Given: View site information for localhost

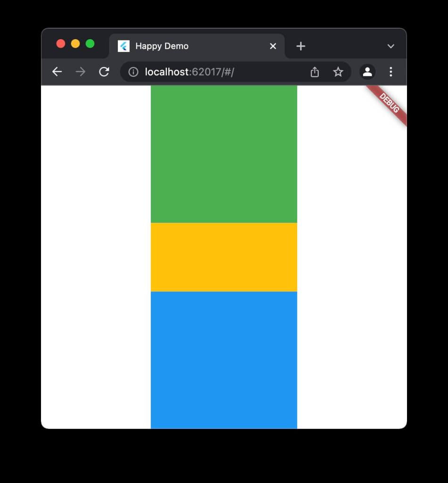Looking at the screenshot, I should pyautogui.click(x=133, y=72).
